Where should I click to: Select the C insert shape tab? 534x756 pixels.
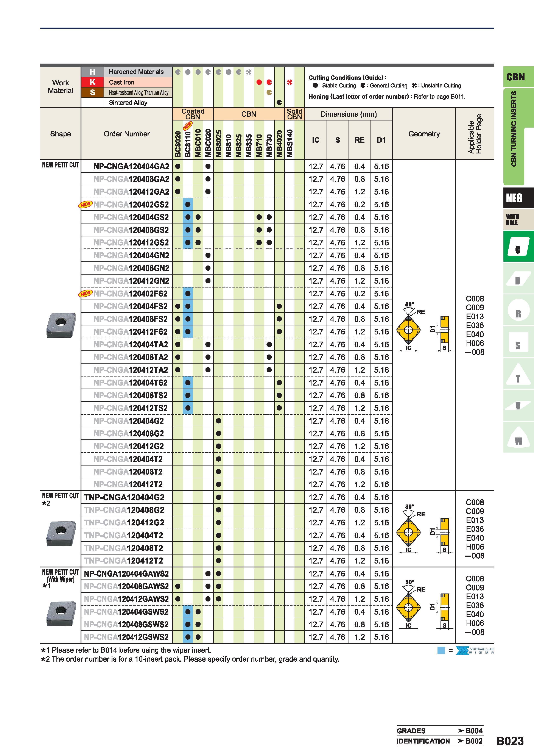point(518,247)
